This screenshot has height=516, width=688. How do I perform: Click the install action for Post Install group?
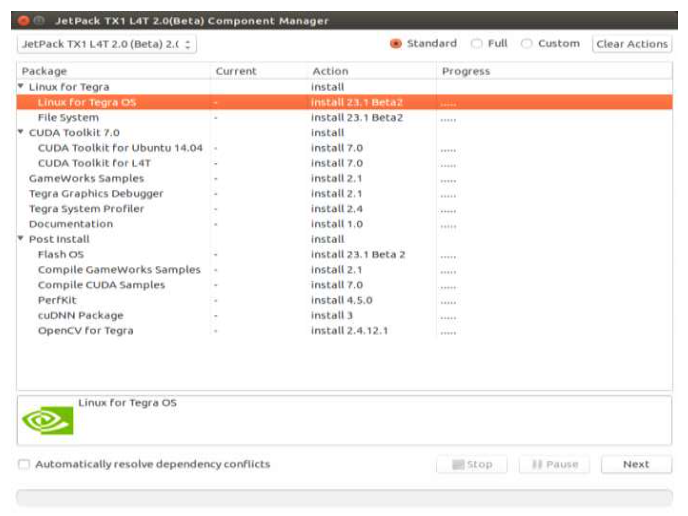[327, 239]
